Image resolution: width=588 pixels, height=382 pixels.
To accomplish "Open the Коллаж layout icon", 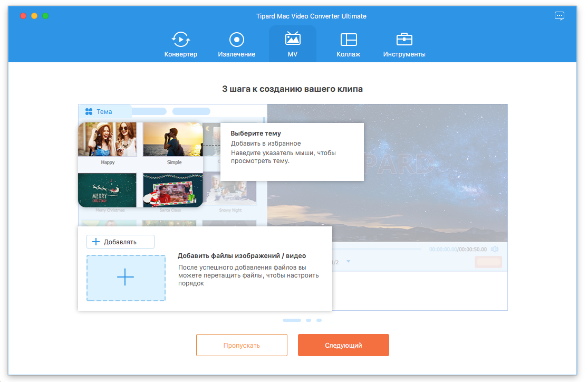I will pos(348,40).
